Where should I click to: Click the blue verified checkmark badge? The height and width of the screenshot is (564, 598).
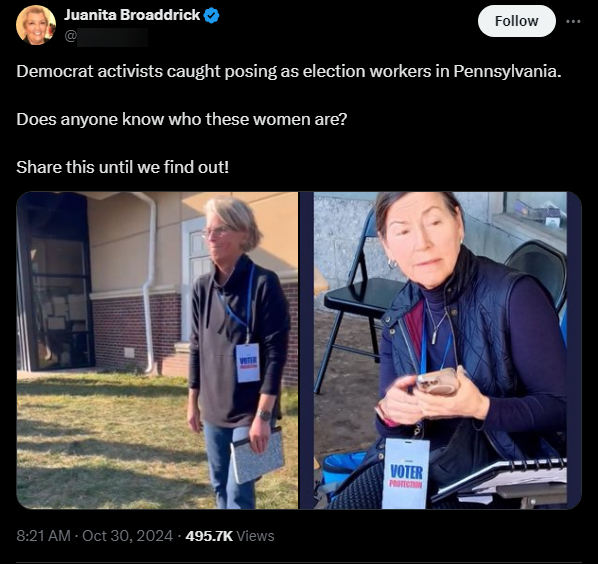pos(211,16)
